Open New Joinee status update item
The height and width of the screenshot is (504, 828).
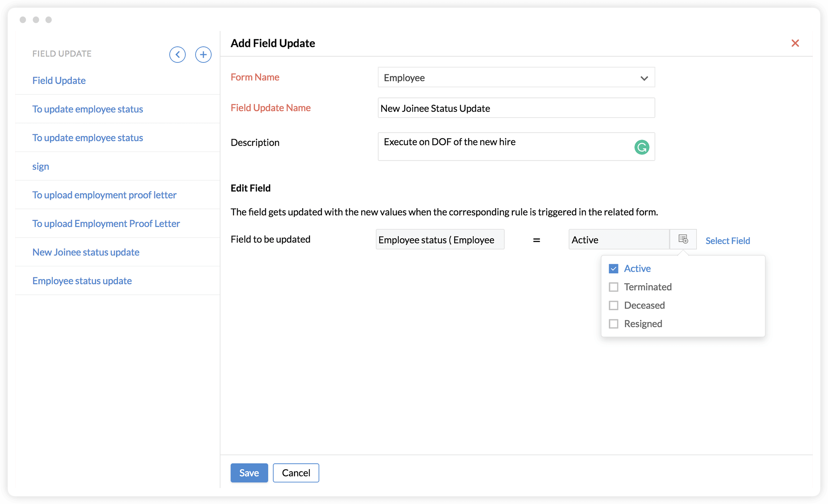[x=86, y=252]
